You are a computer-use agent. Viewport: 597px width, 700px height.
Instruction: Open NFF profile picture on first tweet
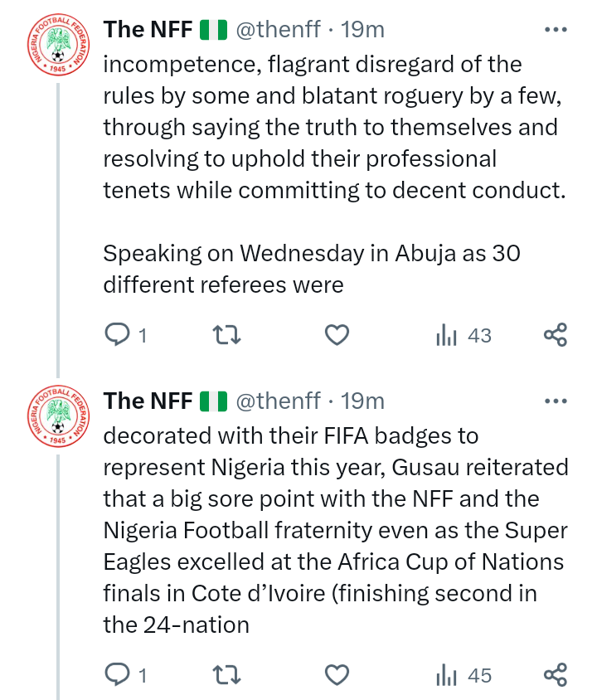coord(57,46)
